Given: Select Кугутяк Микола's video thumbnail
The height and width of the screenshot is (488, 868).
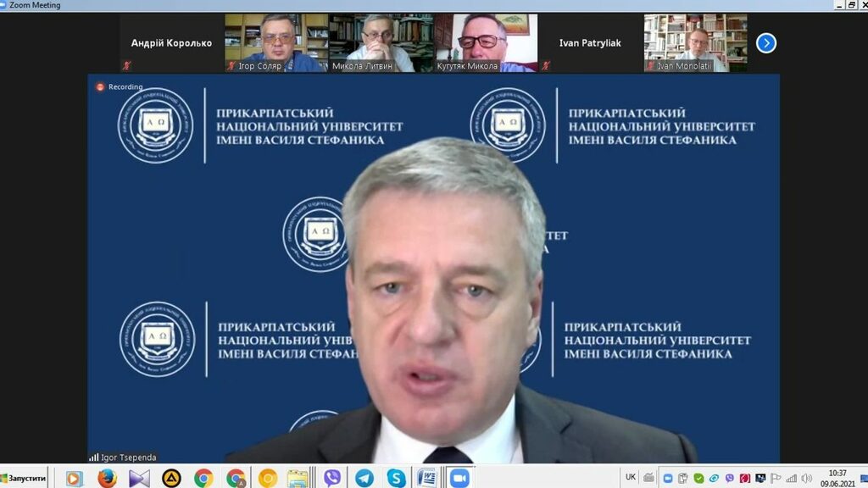Looking at the screenshot, I should (x=485, y=42).
